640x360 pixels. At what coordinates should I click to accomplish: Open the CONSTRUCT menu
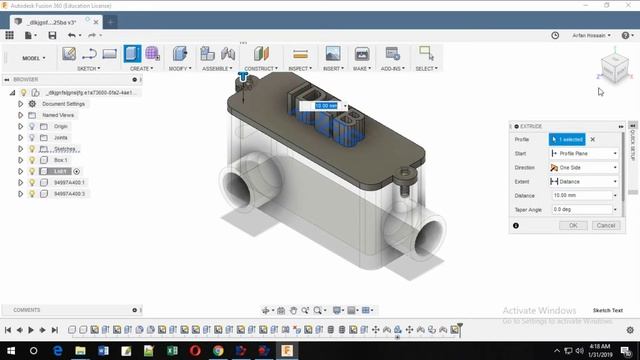tap(261, 69)
